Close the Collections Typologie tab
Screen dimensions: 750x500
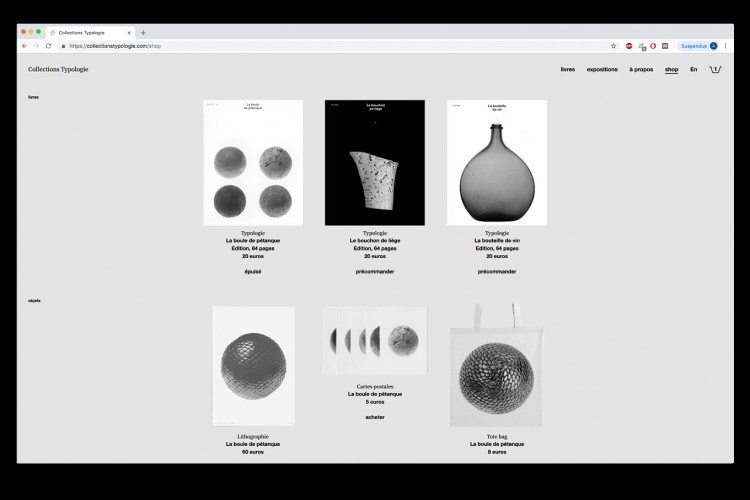[x=129, y=33]
